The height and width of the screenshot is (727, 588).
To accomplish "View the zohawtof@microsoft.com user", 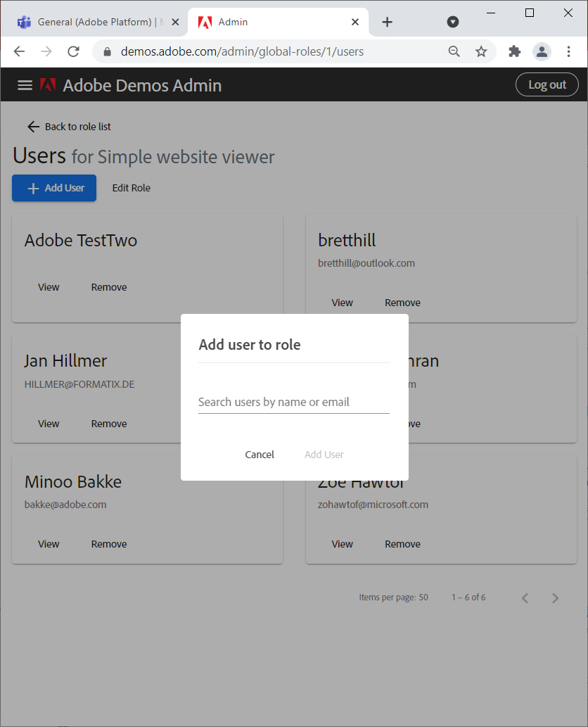I will click(x=342, y=544).
